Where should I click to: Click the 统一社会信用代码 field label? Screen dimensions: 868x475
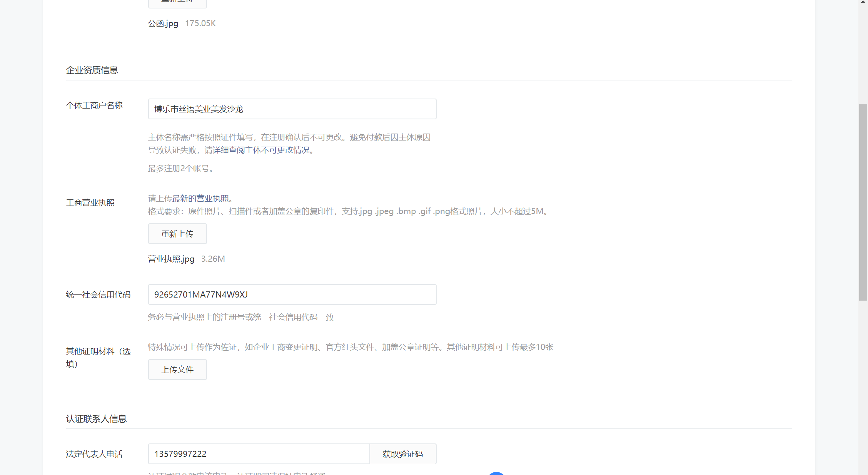[98, 295]
